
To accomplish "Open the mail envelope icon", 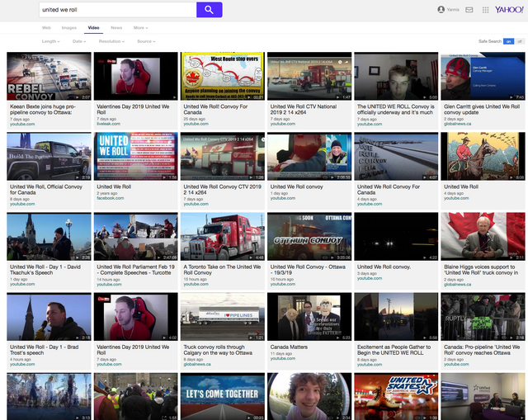I will 469,10.
